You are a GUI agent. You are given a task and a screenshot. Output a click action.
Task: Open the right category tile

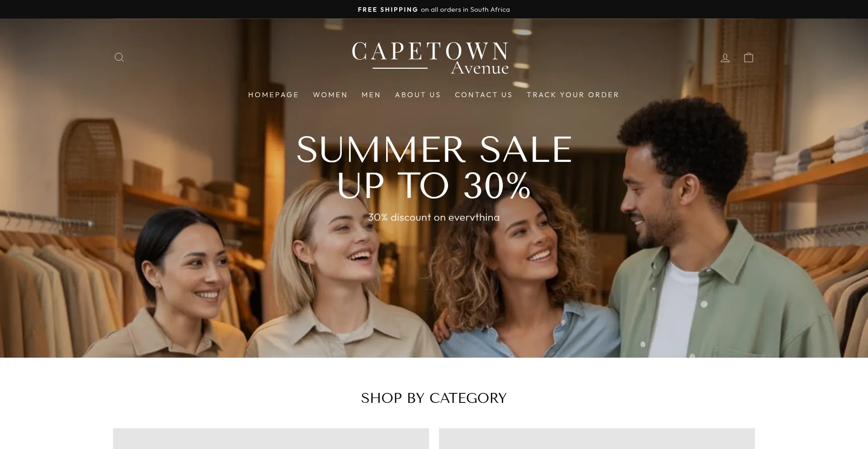click(597, 439)
